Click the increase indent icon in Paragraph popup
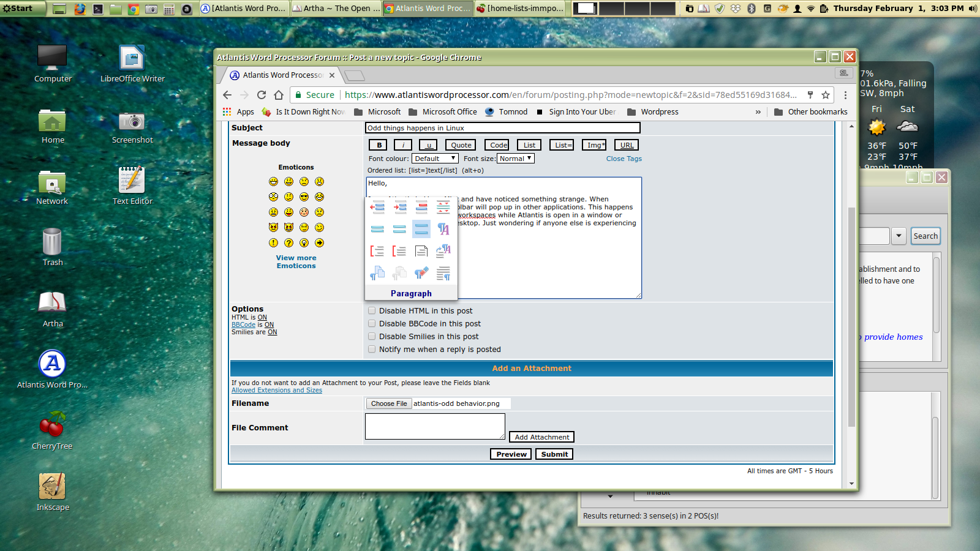 point(399,207)
